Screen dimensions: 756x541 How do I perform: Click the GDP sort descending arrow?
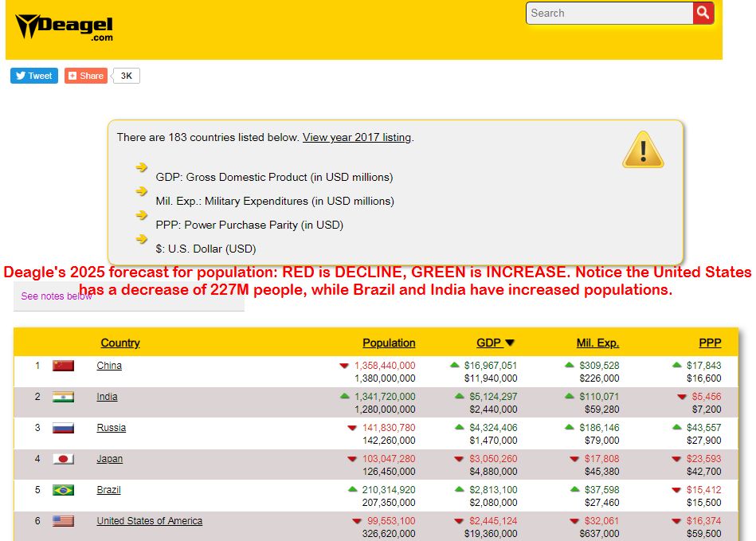tap(510, 343)
